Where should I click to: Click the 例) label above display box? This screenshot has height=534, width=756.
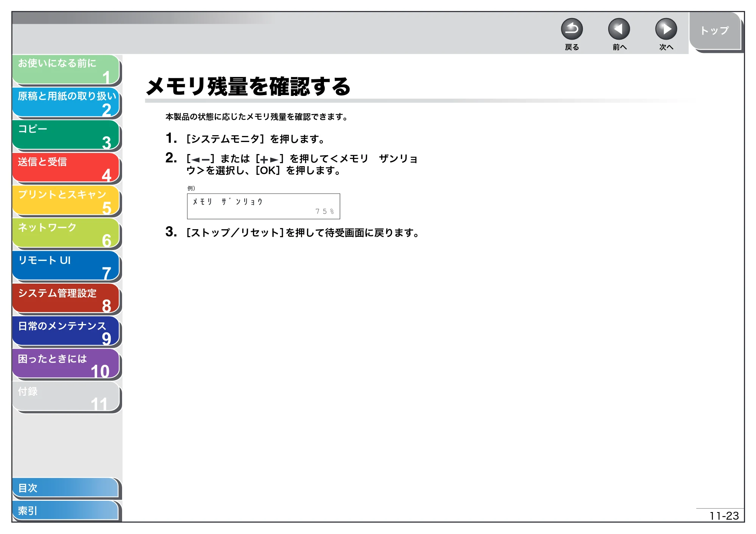tap(191, 188)
